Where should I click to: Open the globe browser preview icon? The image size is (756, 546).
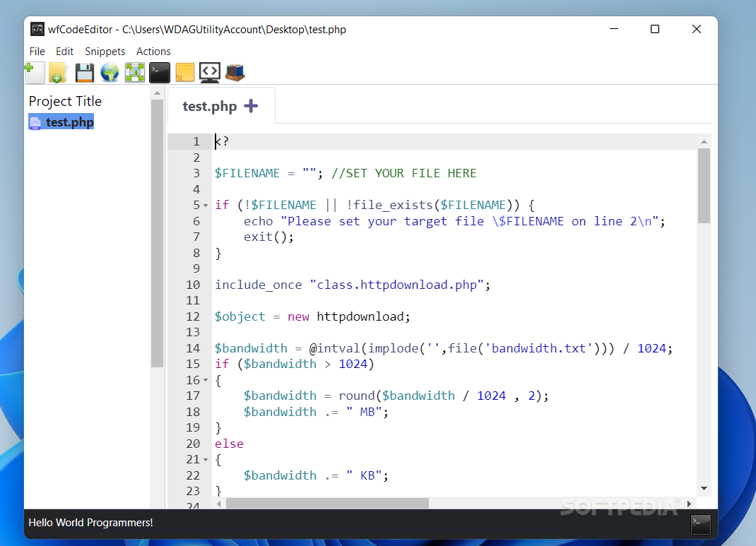(110, 73)
